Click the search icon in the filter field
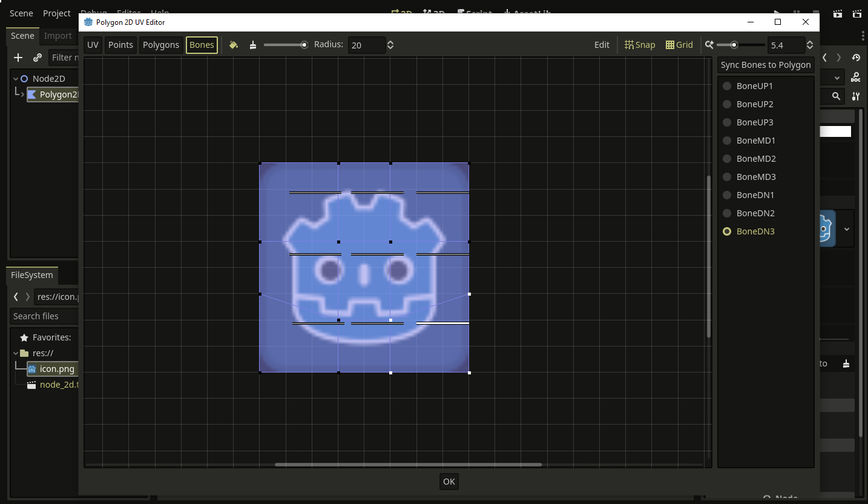The height and width of the screenshot is (504, 868). click(835, 96)
